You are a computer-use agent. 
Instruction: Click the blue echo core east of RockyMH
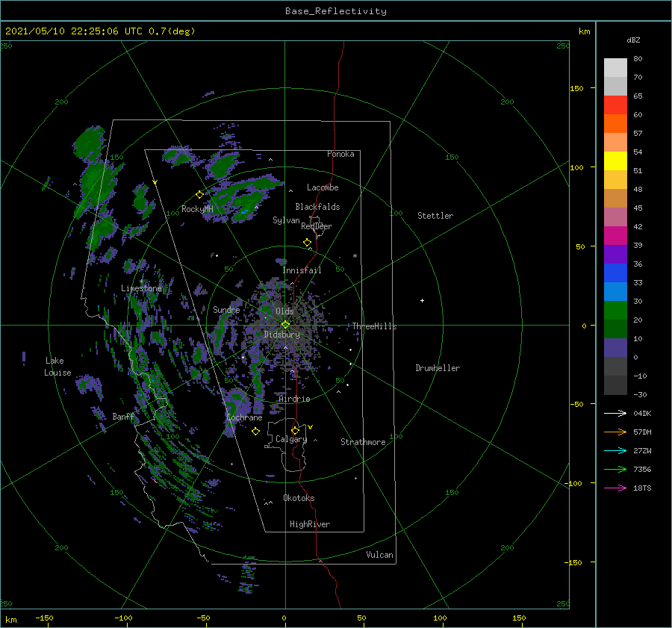(x=245, y=211)
